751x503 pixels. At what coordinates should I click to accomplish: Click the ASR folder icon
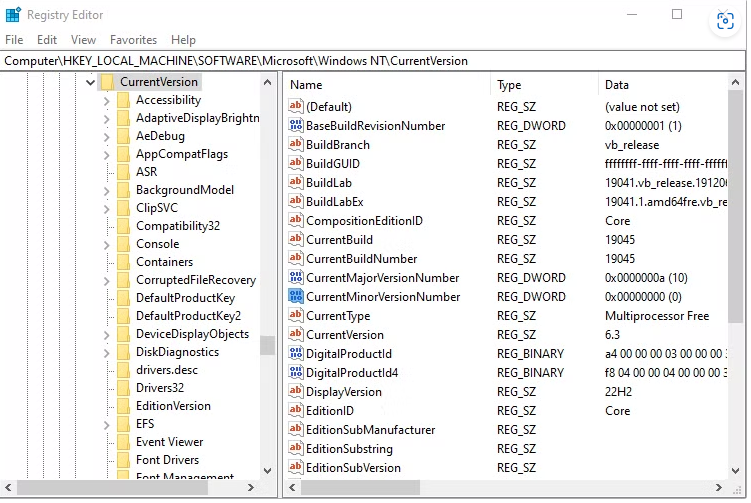pyautogui.click(x=124, y=172)
